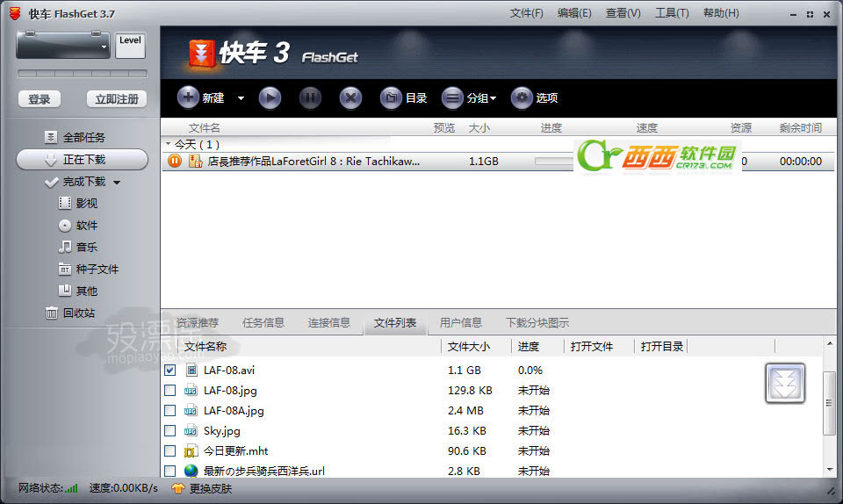Click the BT file icon in task row
Viewport: 843px width, 504px height.
click(x=195, y=161)
